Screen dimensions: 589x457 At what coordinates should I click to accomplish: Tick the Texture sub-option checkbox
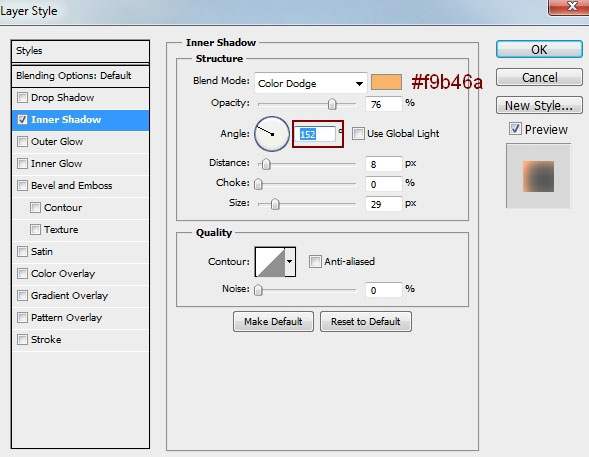pyautogui.click(x=35, y=229)
